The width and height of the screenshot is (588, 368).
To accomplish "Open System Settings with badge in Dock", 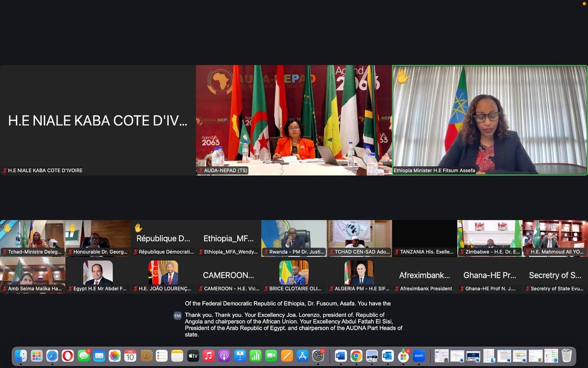I will click(x=318, y=356).
